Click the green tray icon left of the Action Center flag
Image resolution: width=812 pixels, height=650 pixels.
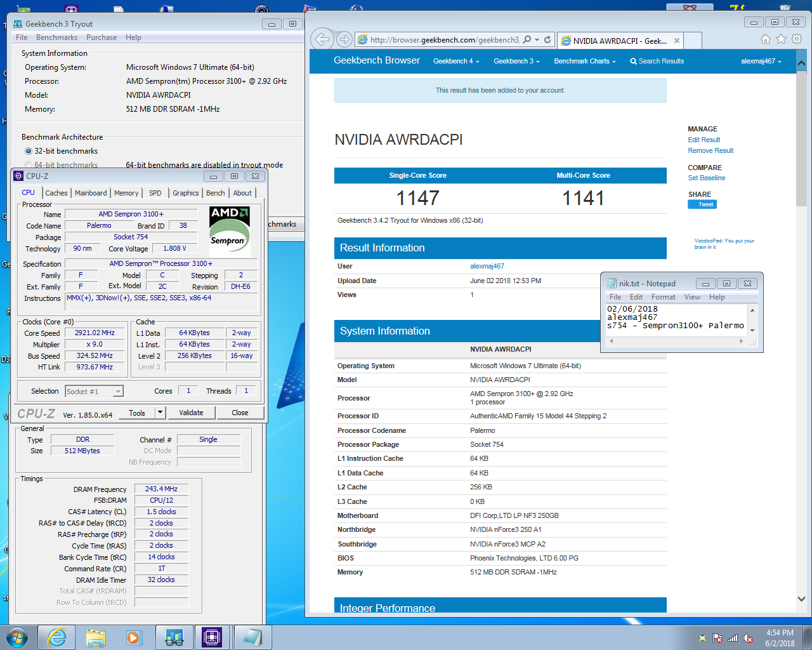(x=702, y=638)
